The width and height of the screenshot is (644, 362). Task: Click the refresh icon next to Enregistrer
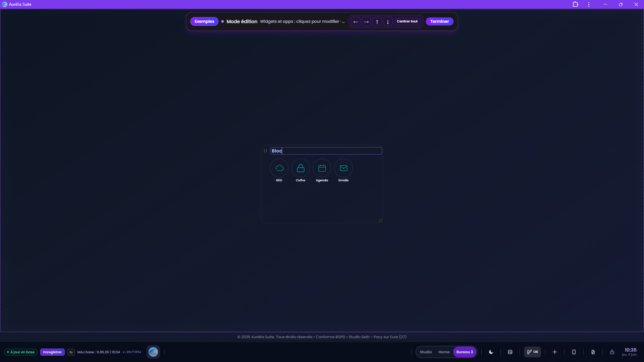click(x=71, y=352)
